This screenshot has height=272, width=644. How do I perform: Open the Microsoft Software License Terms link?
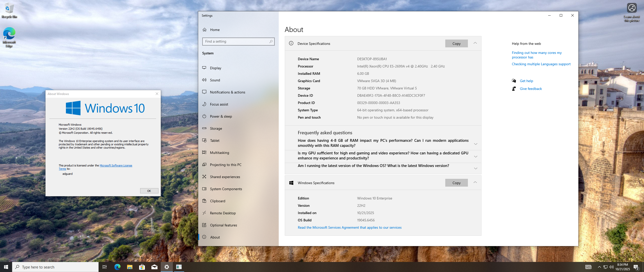tap(116, 165)
